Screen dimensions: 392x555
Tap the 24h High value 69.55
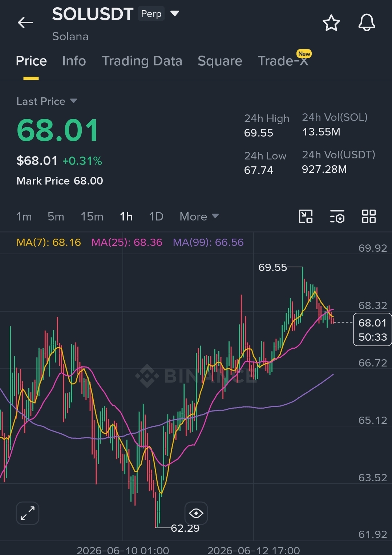[259, 133]
